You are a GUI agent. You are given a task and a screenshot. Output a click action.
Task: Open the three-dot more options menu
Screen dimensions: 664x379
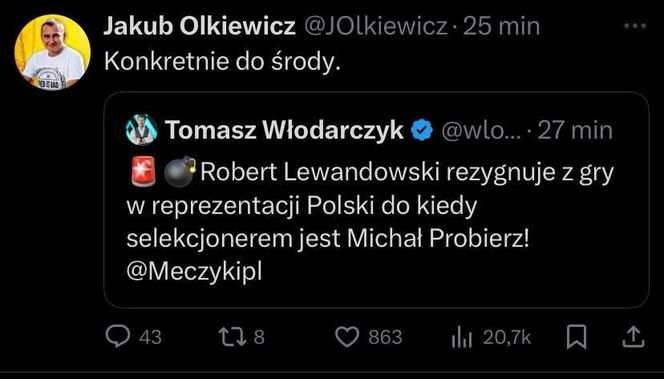pyautogui.click(x=635, y=26)
